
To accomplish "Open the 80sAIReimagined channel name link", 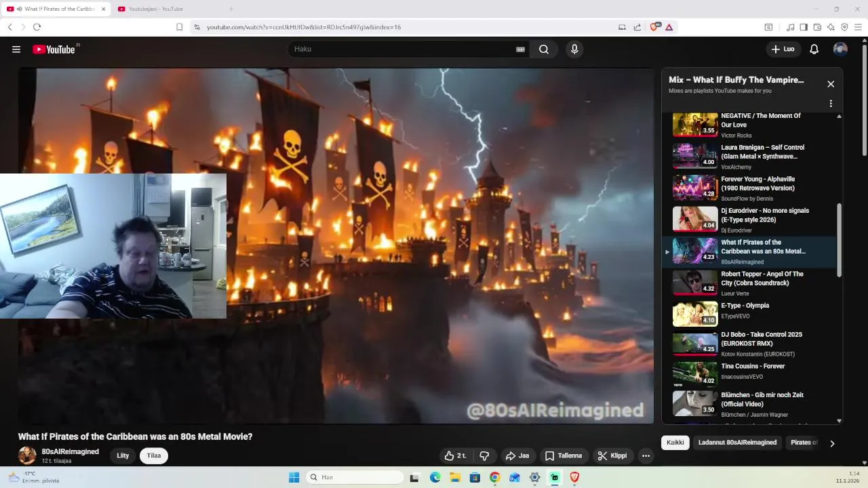I will tap(71, 451).
